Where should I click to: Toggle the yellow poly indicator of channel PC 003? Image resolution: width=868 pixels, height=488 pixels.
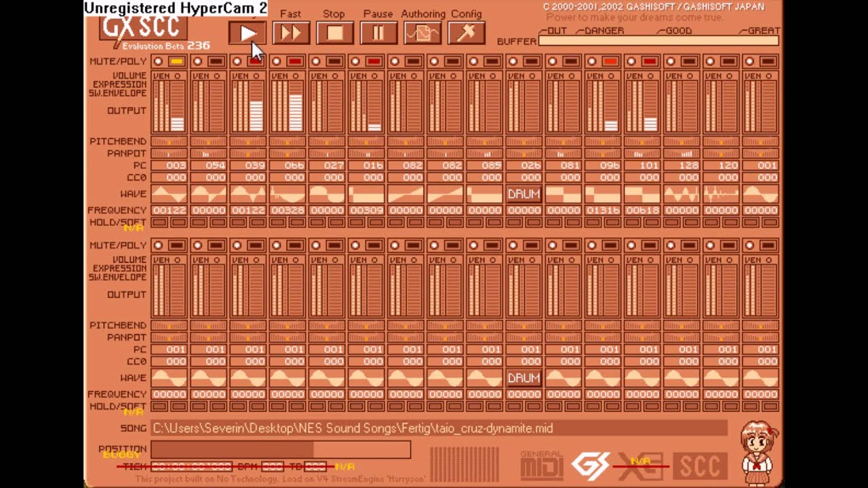coord(176,62)
